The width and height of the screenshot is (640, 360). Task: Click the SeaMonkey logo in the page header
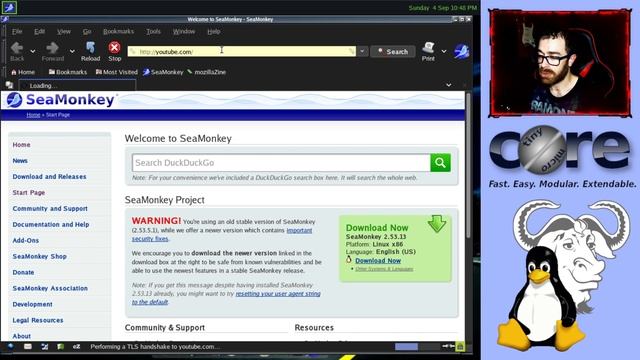click(60, 100)
